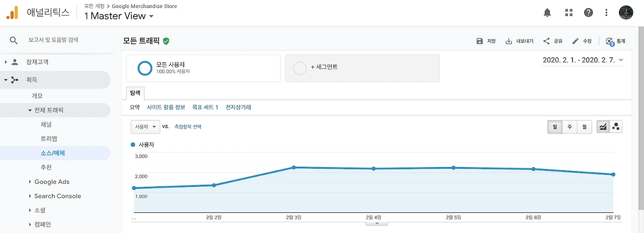644x233 pixels.
Task: Click the 내보내기 export icon button
Action: [x=519, y=41]
